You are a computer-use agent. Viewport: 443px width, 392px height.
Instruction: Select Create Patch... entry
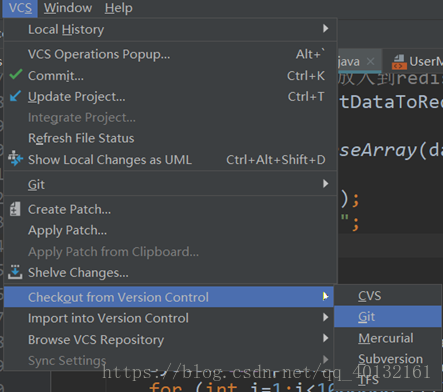(170, 209)
